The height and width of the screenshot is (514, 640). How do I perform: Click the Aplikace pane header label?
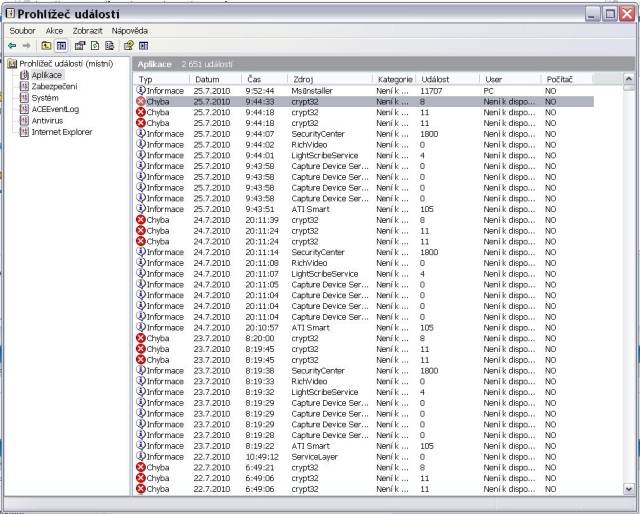pos(154,64)
